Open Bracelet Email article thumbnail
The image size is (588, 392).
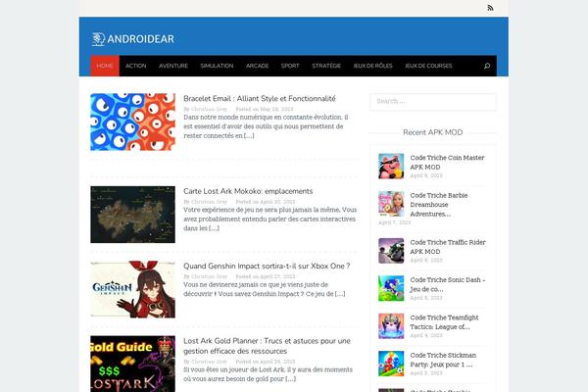click(x=132, y=122)
